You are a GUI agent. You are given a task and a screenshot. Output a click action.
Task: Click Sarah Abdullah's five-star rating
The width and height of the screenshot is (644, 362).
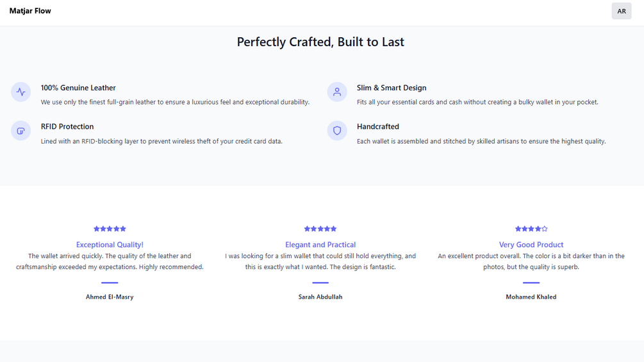(x=320, y=229)
